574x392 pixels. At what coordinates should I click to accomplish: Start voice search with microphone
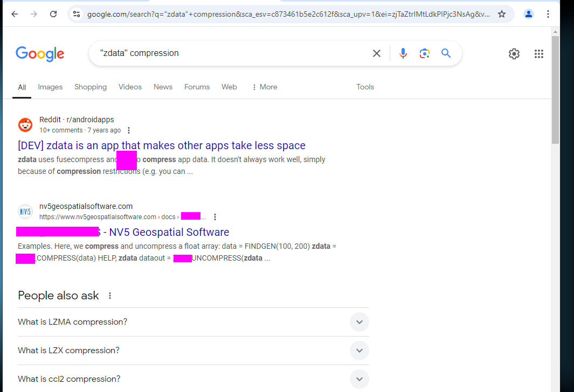[403, 53]
